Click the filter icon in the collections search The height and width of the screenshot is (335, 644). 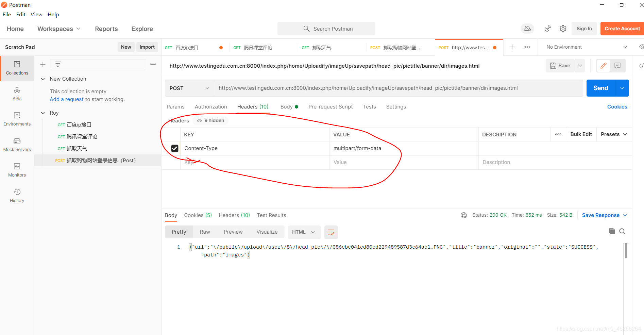pos(58,64)
